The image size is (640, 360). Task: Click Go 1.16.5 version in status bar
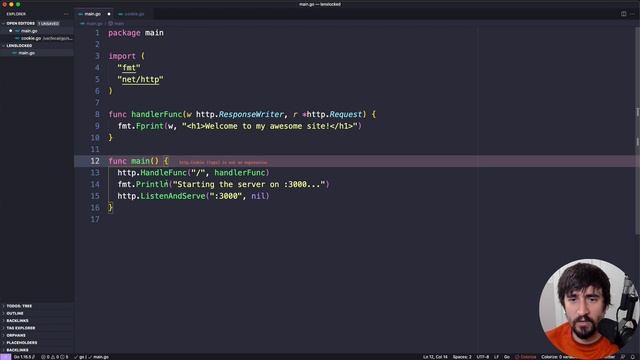[x=24, y=357]
